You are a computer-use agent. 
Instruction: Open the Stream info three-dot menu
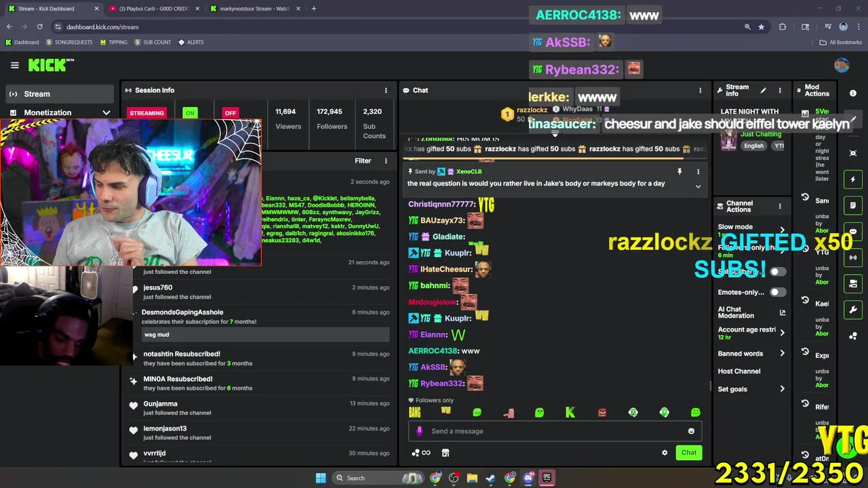tap(780, 90)
